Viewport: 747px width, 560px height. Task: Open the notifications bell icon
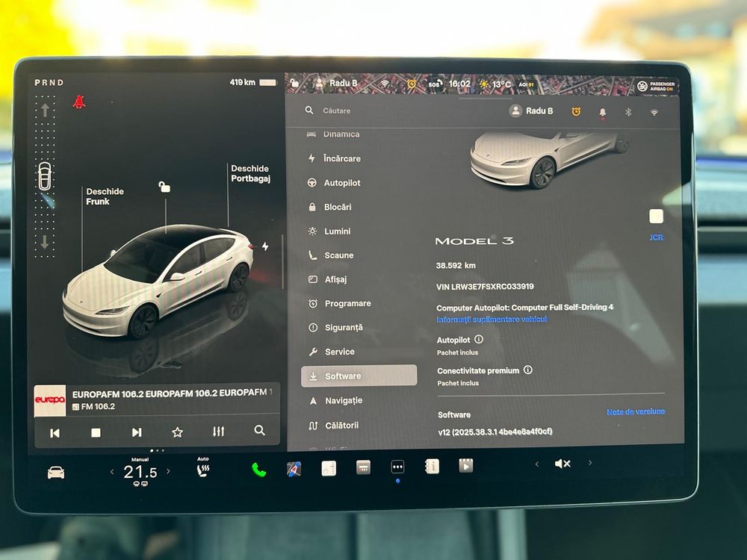coord(602,113)
